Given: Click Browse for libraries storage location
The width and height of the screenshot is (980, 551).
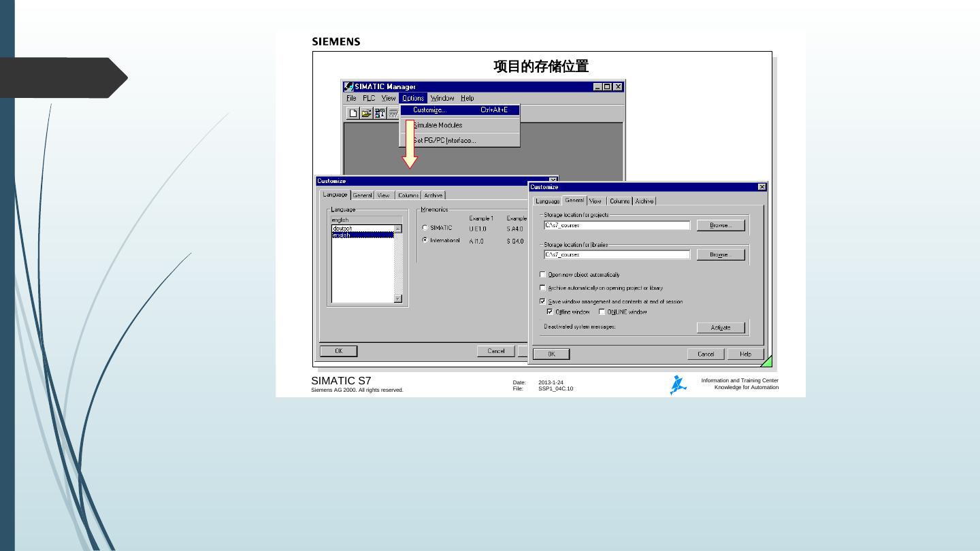Looking at the screenshot, I should click(721, 254).
